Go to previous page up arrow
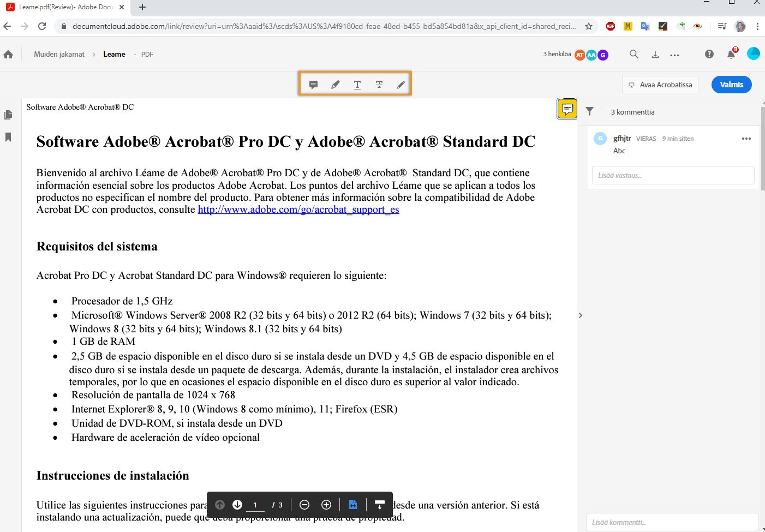This screenshot has height=532, width=765. [220, 505]
